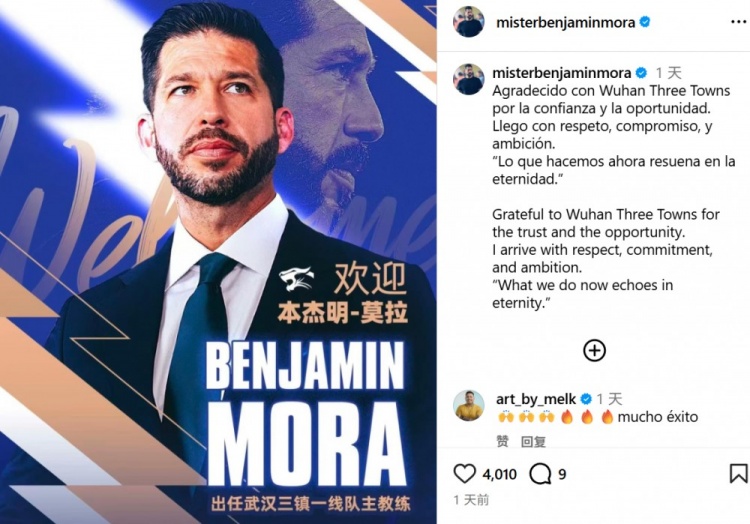The image size is (750, 524).
Task: Click the comment count number 9
Action: (x=562, y=474)
